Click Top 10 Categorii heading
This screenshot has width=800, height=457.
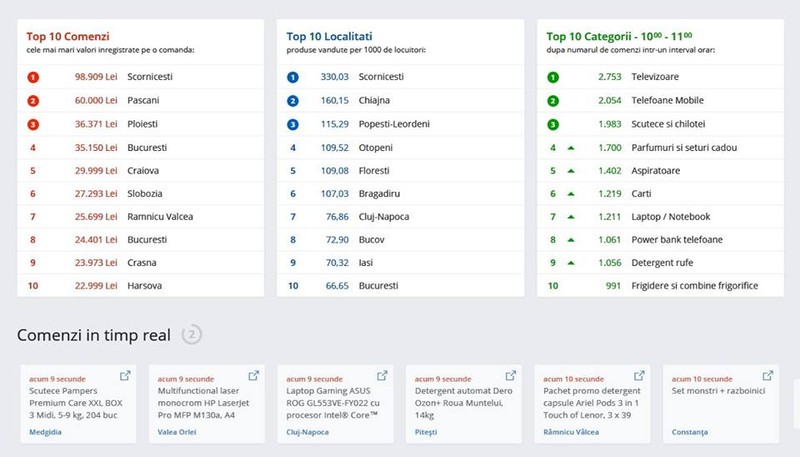point(619,36)
